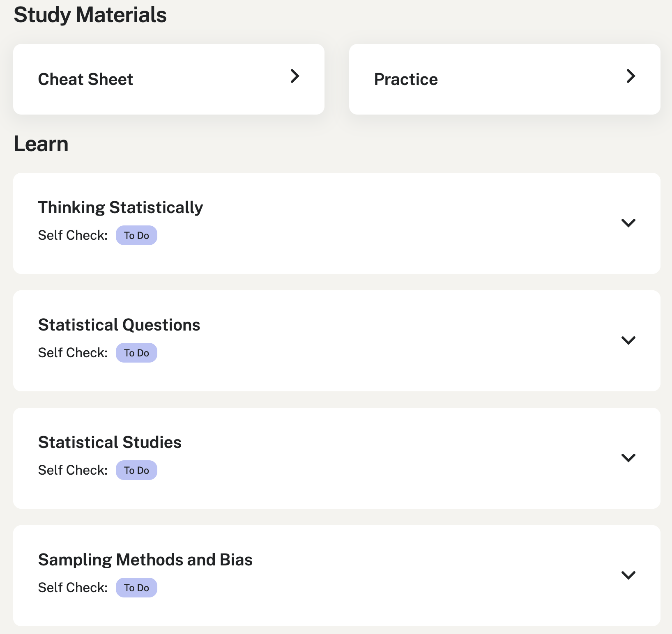This screenshot has height=634, width=672.
Task: Click the chevron on Statistical Questions card
Action: tap(628, 340)
